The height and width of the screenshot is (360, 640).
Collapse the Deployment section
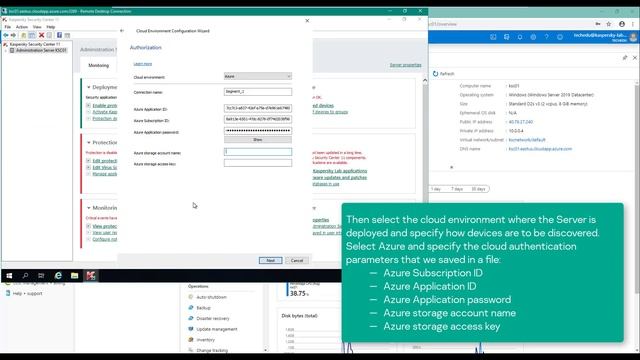click(x=89, y=87)
